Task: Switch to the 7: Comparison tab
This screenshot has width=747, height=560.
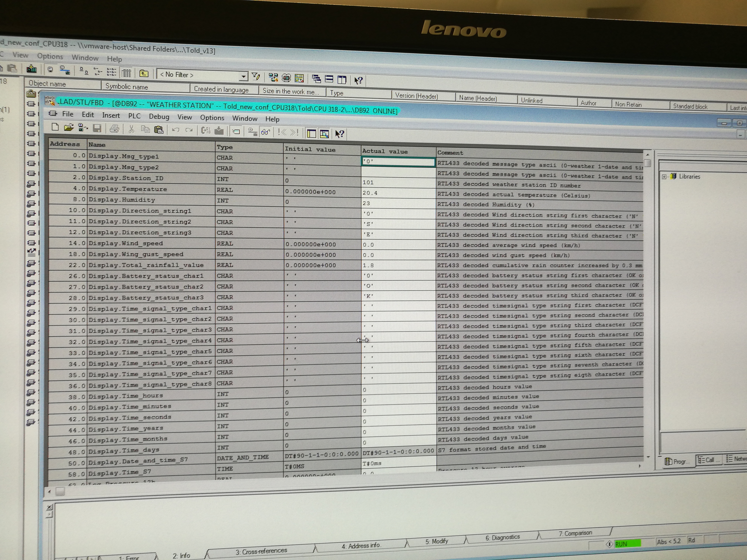Action: [575, 533]
